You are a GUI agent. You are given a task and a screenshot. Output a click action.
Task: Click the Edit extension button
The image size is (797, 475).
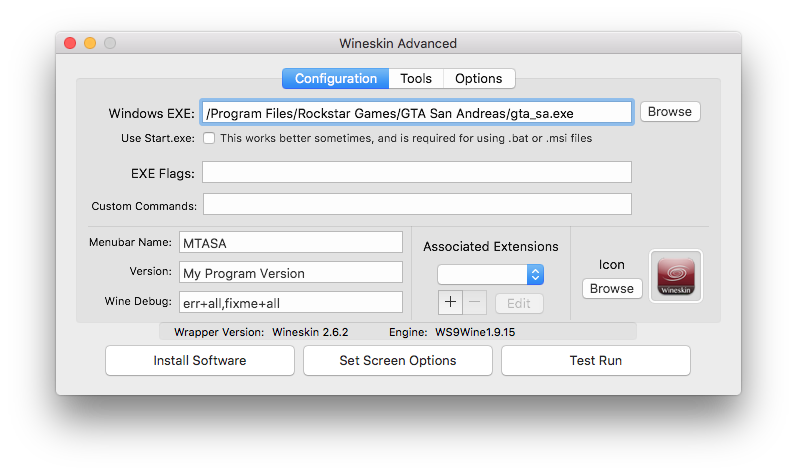519,303
